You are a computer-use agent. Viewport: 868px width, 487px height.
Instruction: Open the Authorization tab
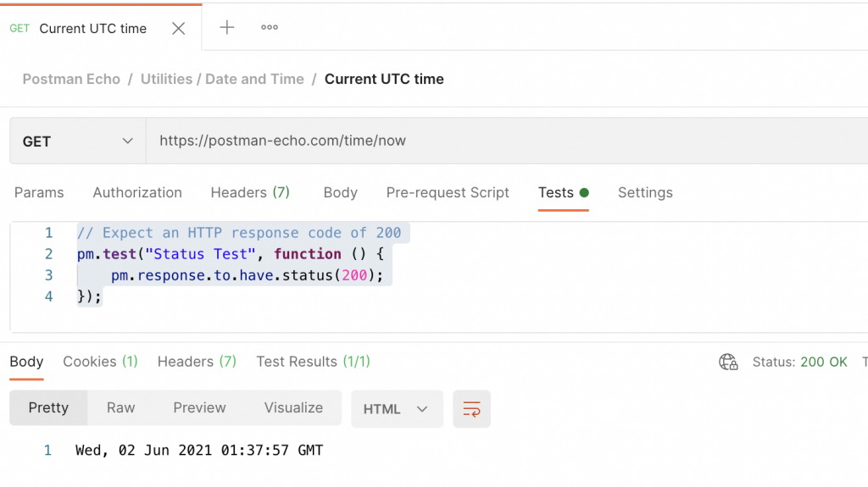[x=137, y=193]
